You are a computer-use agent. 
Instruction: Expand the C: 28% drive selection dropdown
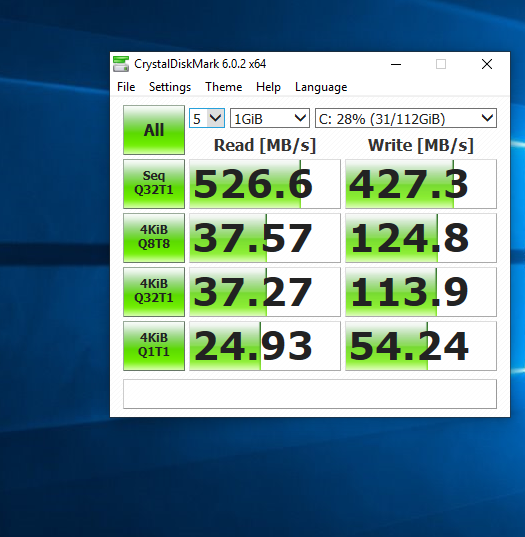click(406, 118)
